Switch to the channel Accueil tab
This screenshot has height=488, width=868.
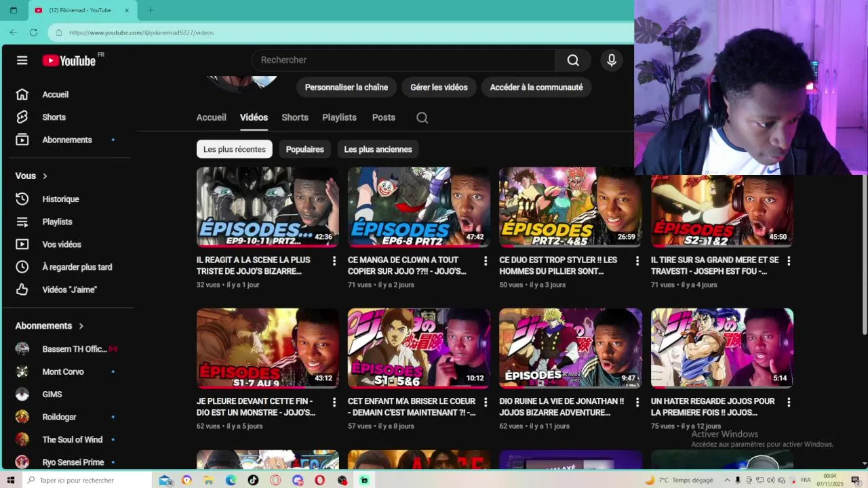[211, 117]
